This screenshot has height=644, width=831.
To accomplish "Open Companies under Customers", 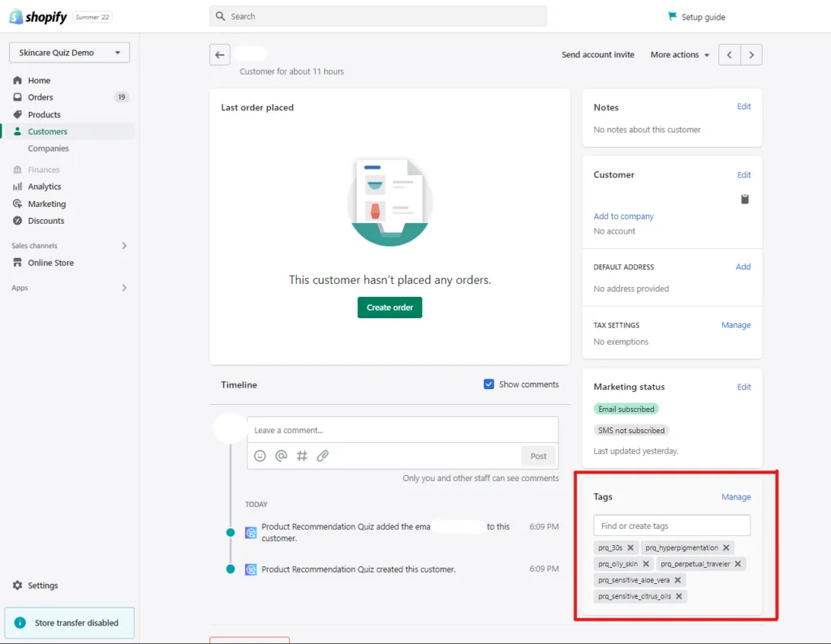I will pyautogui.click(x=48, y=148).
